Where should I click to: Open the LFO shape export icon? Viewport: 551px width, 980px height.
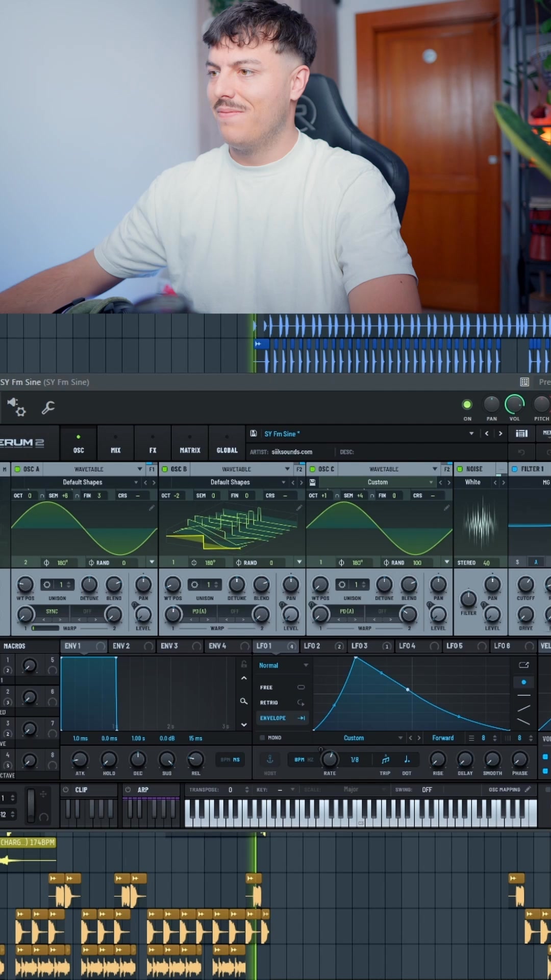[x=524, y=665]
